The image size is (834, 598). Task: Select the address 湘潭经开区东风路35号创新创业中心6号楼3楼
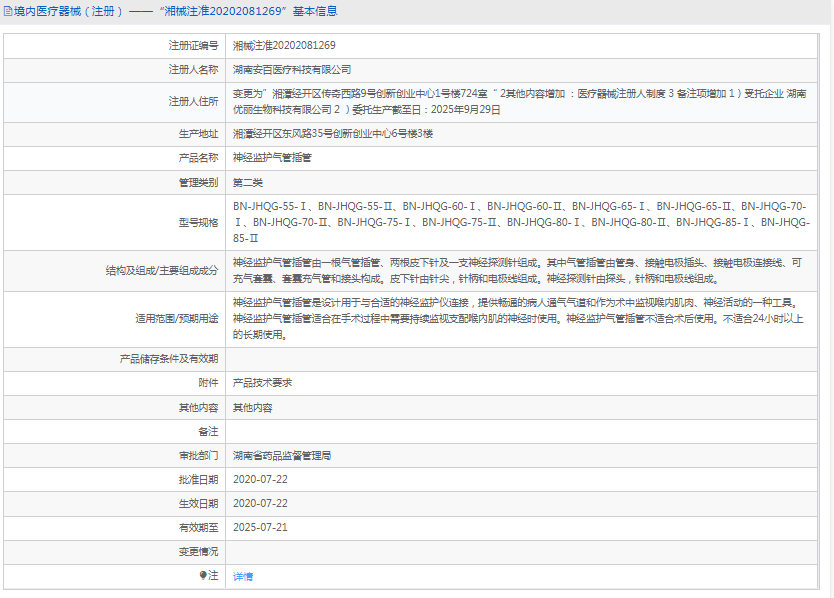pyautogui.click(x=333, y=134)
